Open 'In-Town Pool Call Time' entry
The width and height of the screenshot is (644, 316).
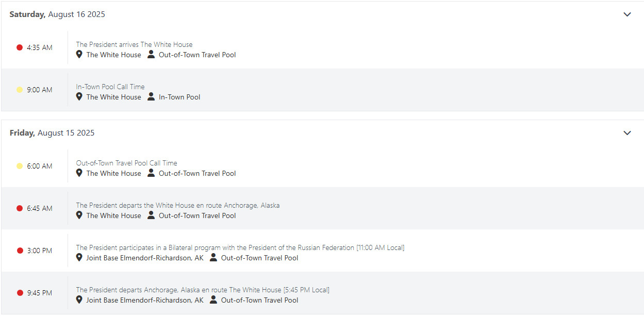pyautogui.click(x=110, y=87)
